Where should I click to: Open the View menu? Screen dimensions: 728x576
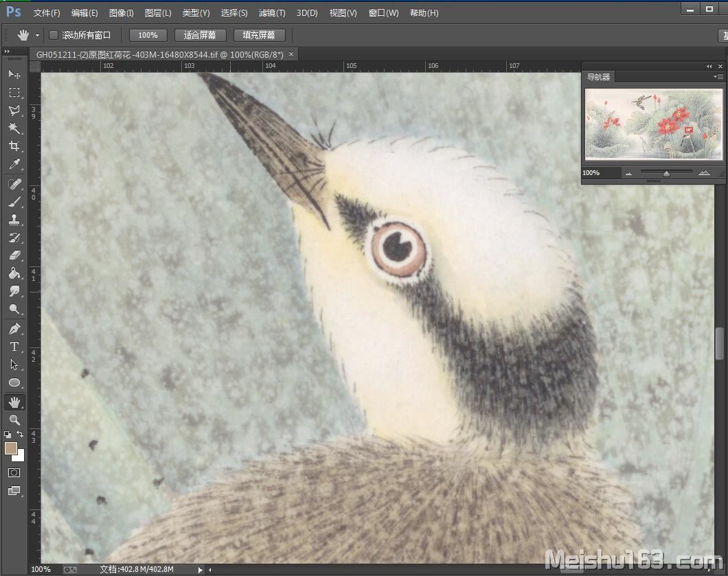(343, 13)
